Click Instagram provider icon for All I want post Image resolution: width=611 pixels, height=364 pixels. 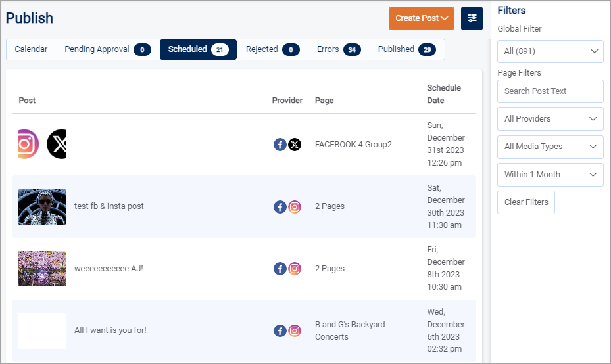pyautogui.click(x=295, y=331)
